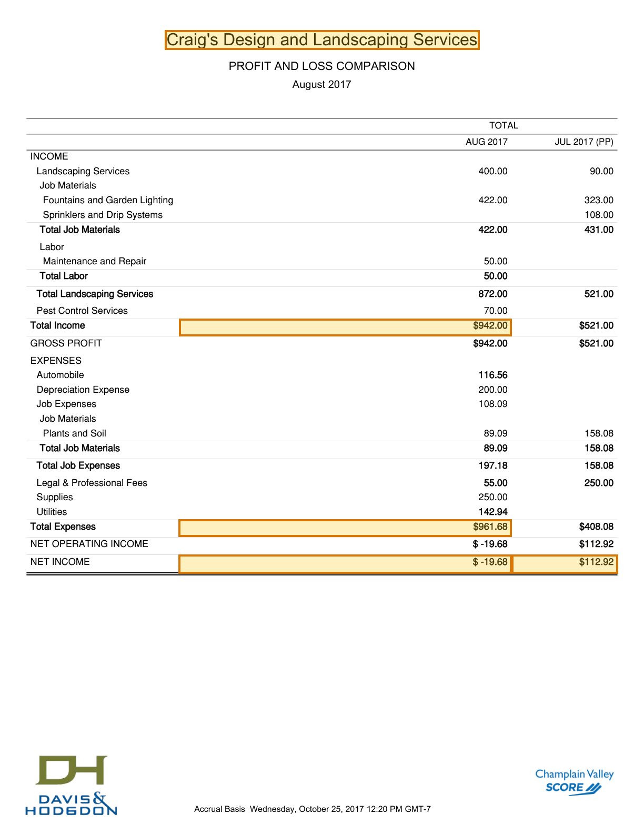Click the $408.08 July Total Expenses value
644x834 pixels.
[x=596, y=527]
